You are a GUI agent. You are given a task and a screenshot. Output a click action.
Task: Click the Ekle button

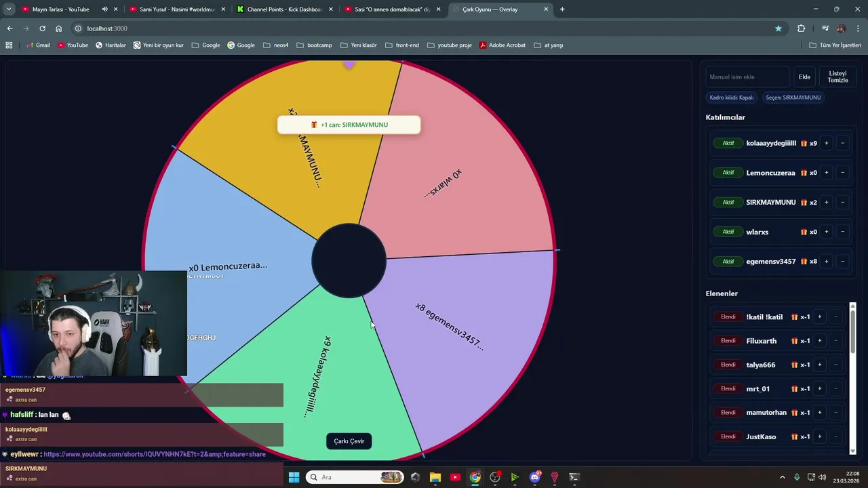(x=804, y=77)
